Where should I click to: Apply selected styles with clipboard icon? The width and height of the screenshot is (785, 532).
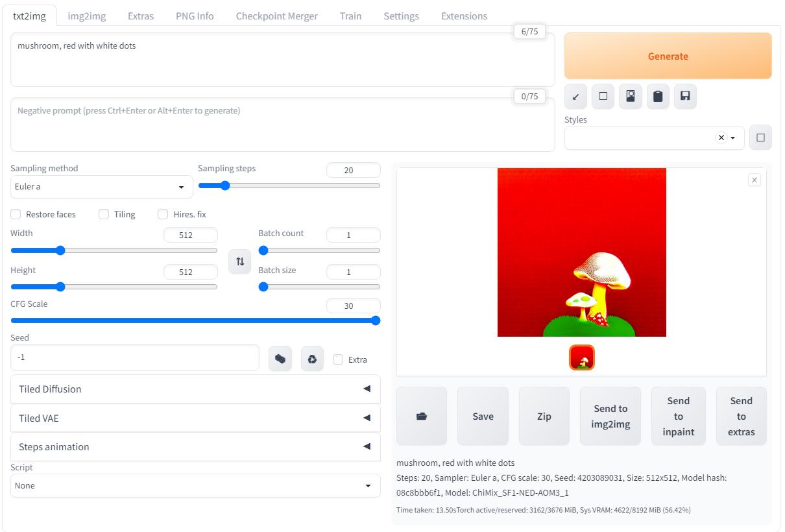pyautogui.click(x=658, y=97)
